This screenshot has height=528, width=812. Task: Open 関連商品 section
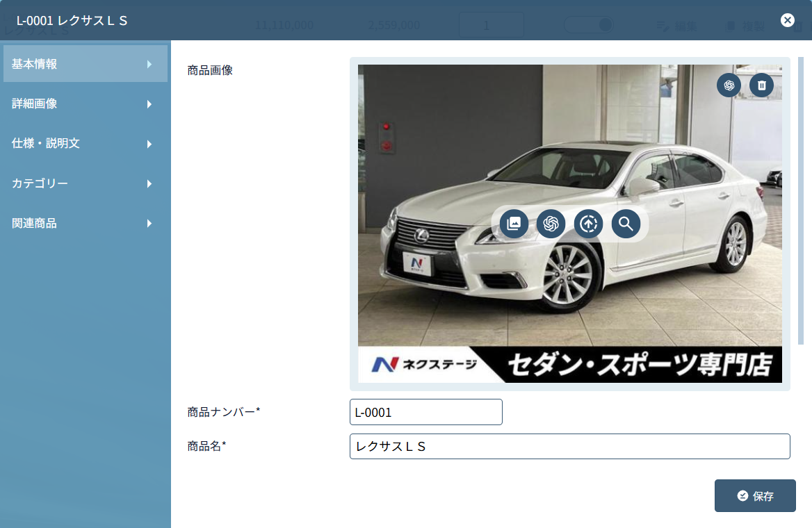[x=86, y=223]
